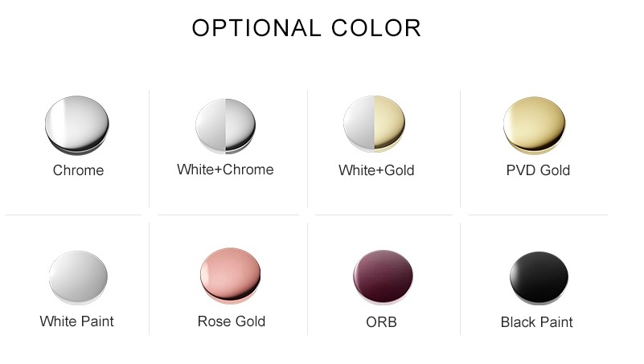Select the Black Paint cap
644x364 pixels.
539,278
